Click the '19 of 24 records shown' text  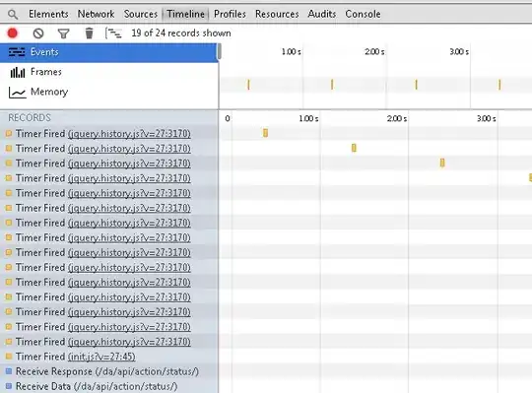tap(181, 33)
